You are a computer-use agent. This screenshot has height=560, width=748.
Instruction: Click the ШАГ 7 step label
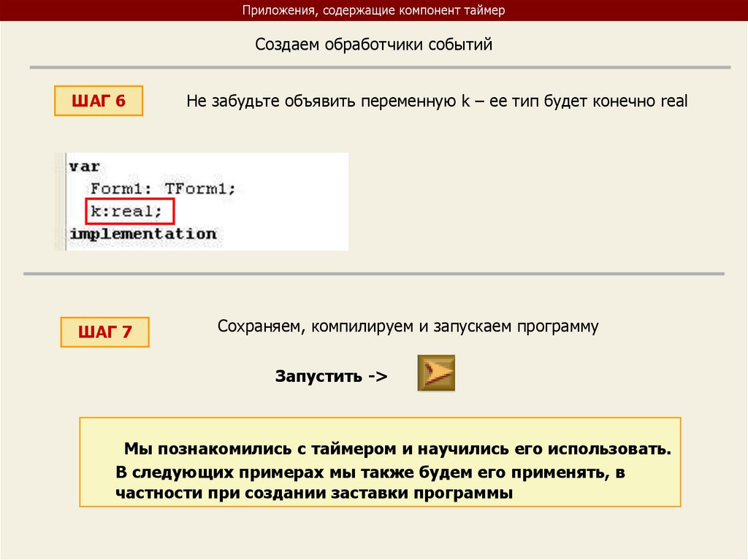105,332
